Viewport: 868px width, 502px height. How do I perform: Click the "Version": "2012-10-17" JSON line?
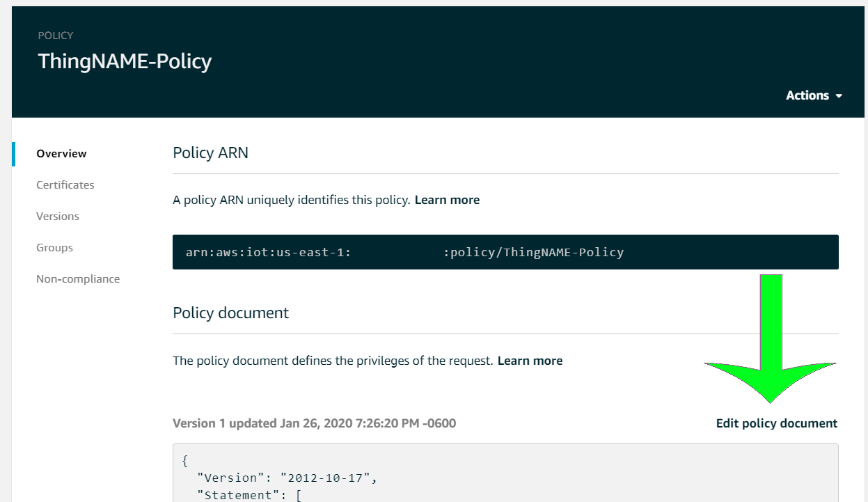coord(289,478)
